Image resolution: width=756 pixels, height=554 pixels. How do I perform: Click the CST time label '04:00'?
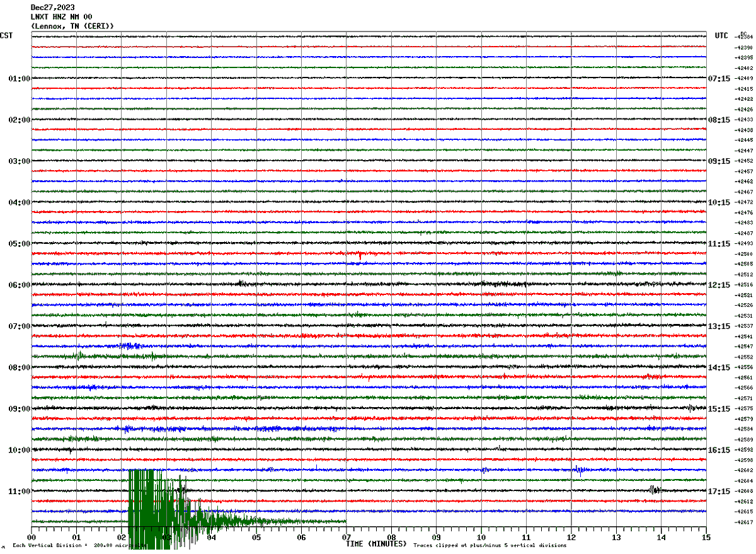point(19,202)
